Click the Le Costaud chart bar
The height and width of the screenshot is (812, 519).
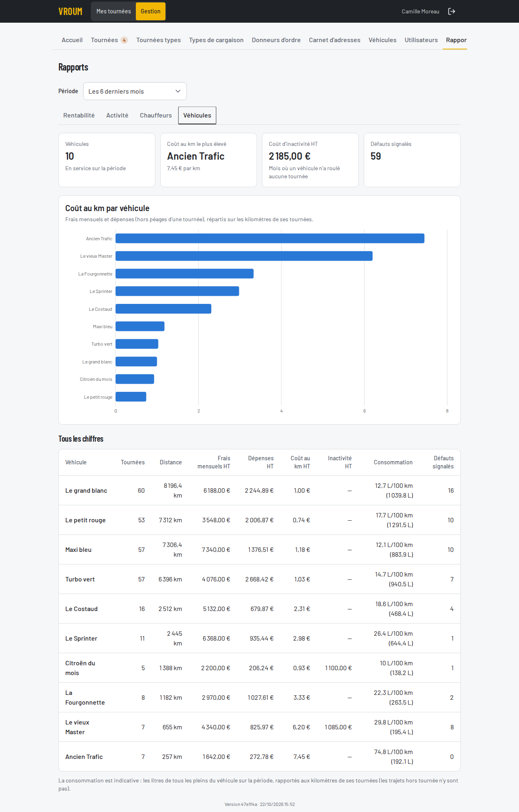163,309
